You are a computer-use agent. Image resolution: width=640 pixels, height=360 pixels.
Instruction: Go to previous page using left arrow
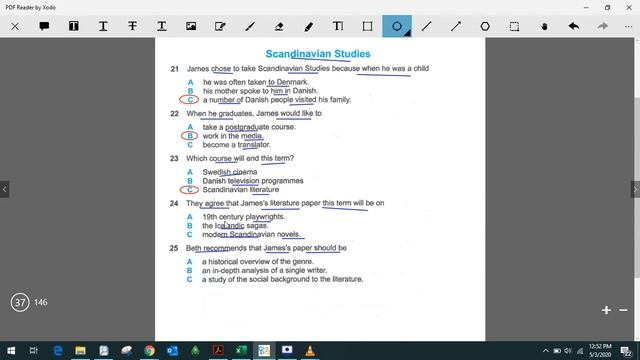click(4, 189)
